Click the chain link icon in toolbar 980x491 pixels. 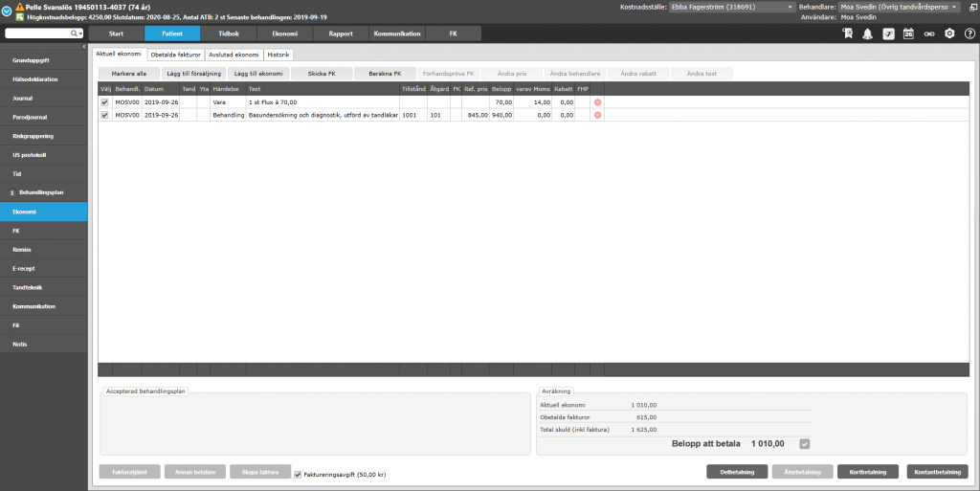pos(929,33)
